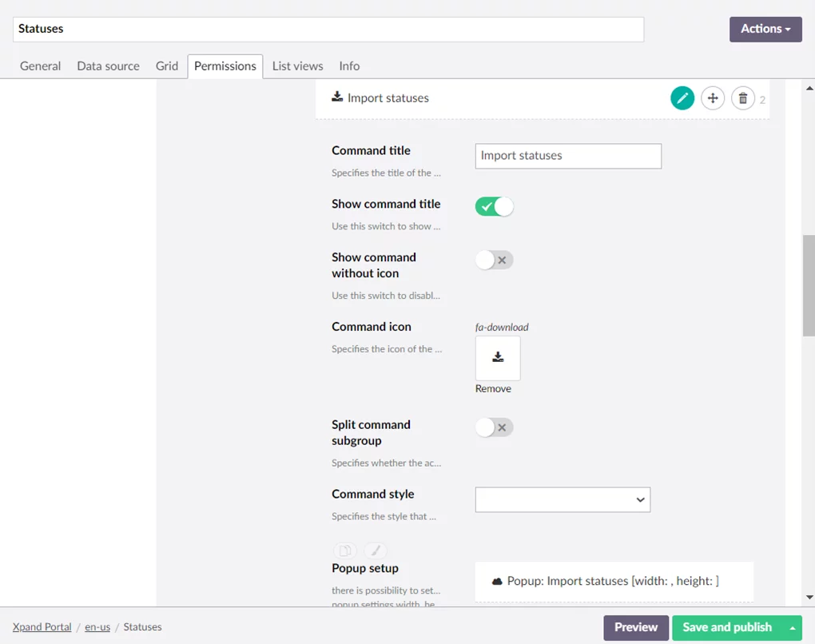Click the green pencil edit icon
815x644 pixels.
coord(682,98)
